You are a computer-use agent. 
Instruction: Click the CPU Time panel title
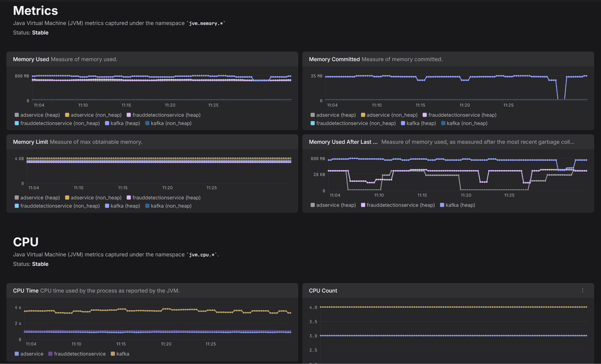(26, 290)
